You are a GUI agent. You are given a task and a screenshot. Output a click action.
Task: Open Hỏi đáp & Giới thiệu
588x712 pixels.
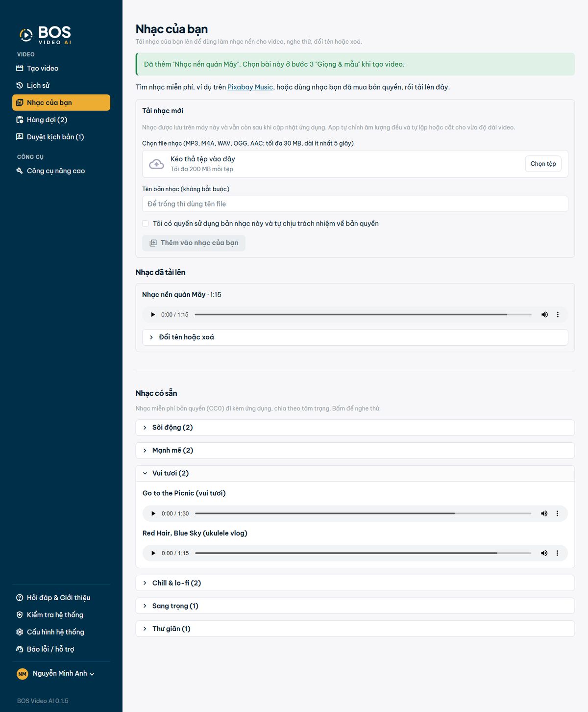tap(61, 598)
